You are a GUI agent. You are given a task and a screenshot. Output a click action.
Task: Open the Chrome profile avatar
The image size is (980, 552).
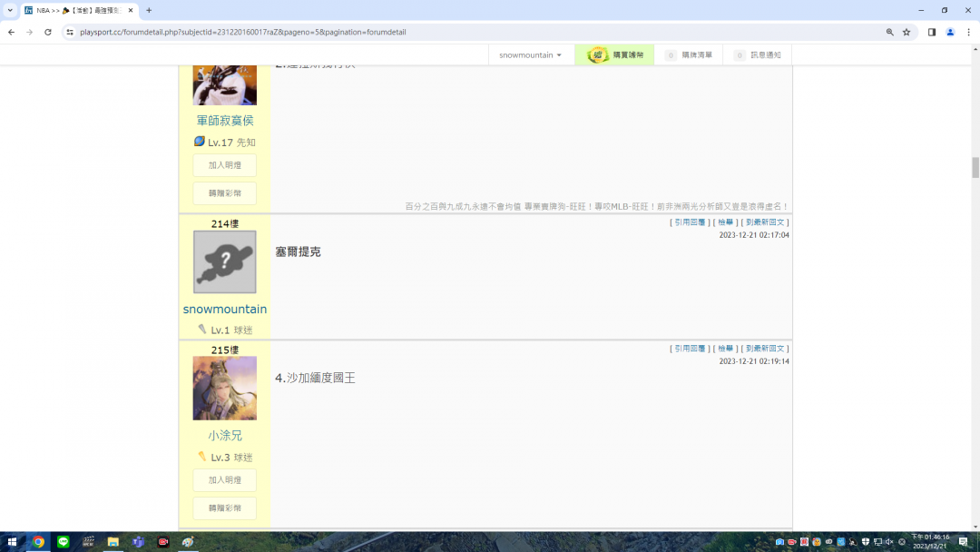click(x=950, y=32)
